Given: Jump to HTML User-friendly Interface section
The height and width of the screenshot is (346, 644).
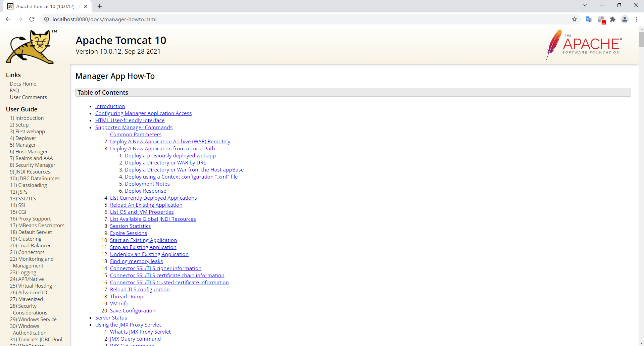Looking at the screenshot, I should coord(130,120).
